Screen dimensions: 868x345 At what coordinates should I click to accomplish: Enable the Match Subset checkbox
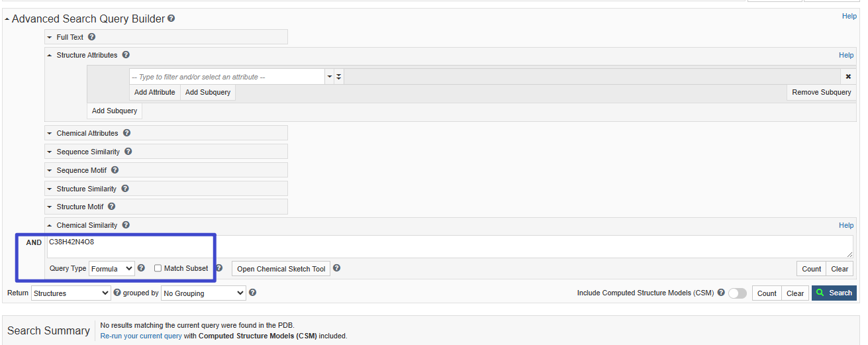click(158, 268)
